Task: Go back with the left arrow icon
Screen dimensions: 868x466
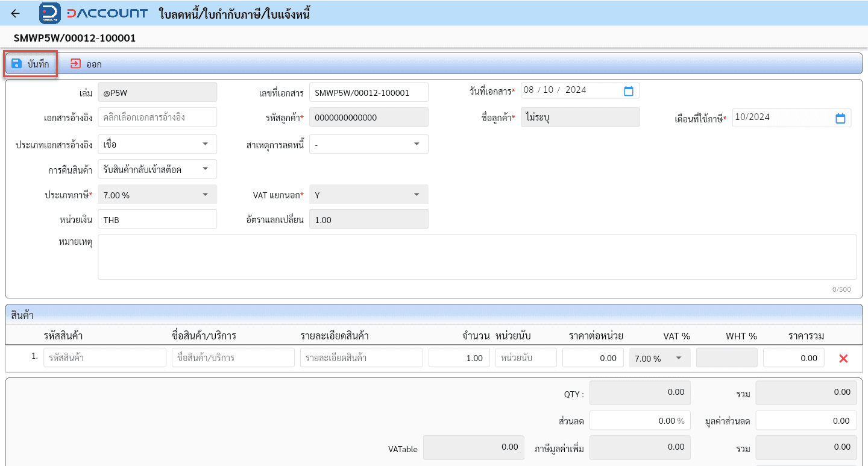Action: (16, 13)
